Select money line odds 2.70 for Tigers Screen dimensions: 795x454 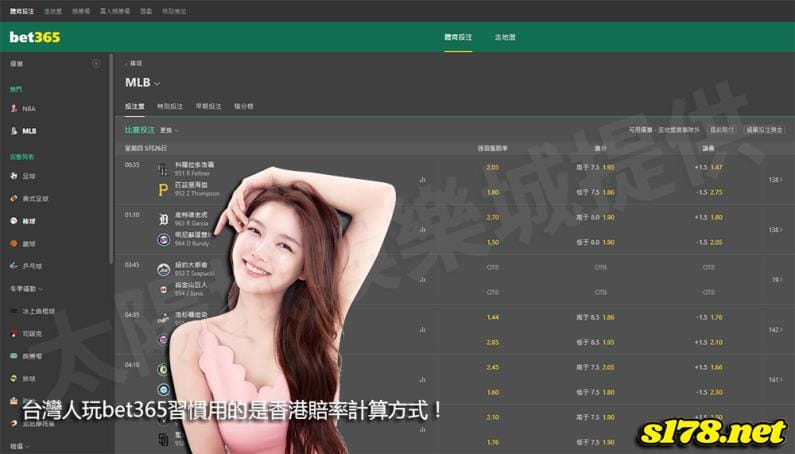click(x=492, y=217)
